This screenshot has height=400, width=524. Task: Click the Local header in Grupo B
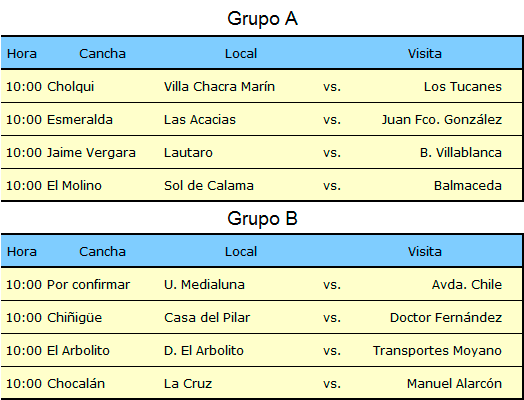tap(241, 251)
